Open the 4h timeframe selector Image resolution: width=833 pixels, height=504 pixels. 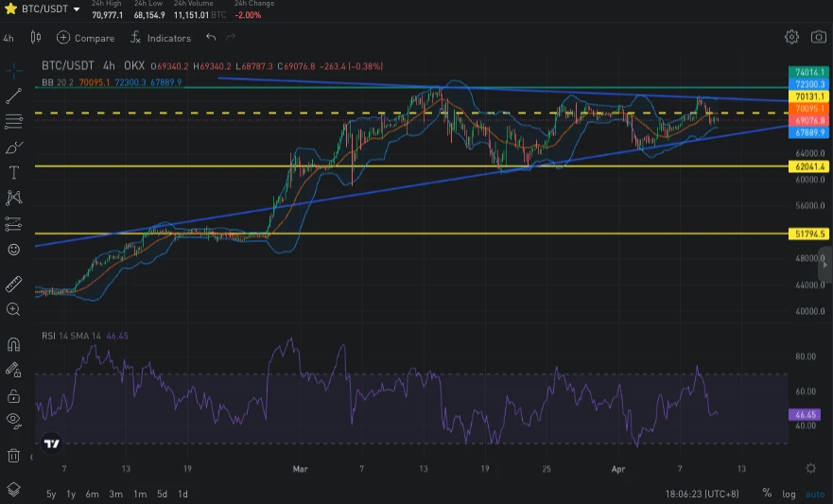click(9, 38)
